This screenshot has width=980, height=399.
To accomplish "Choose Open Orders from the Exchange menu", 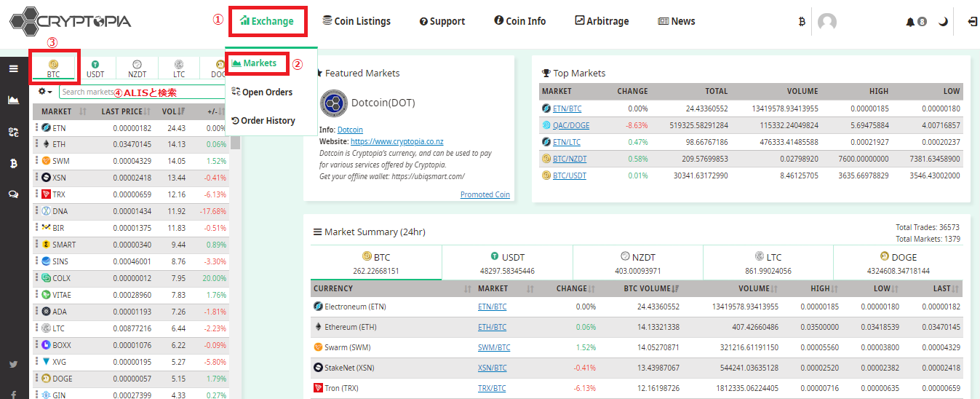I will click(x=262, y=92).
